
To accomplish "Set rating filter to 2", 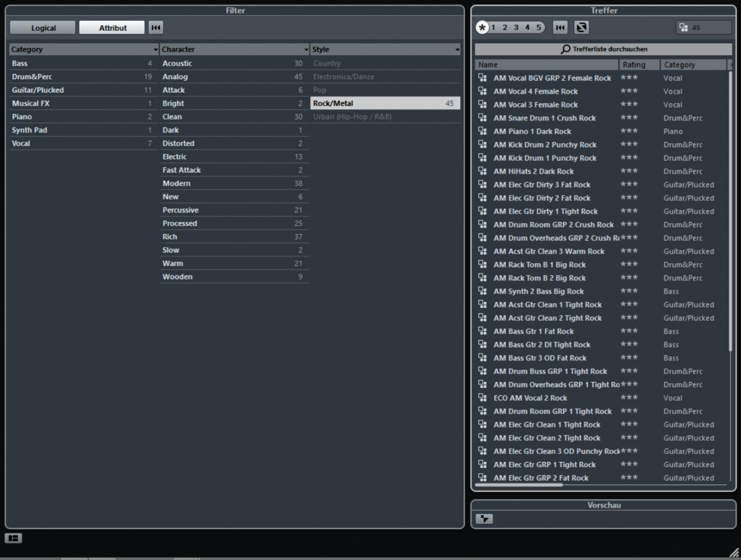I will (x=505, y=27).
